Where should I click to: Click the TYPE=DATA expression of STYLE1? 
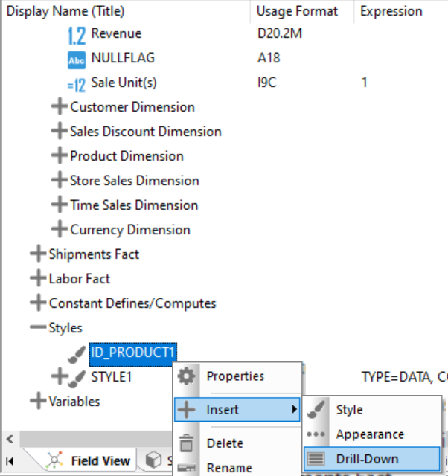404,377
